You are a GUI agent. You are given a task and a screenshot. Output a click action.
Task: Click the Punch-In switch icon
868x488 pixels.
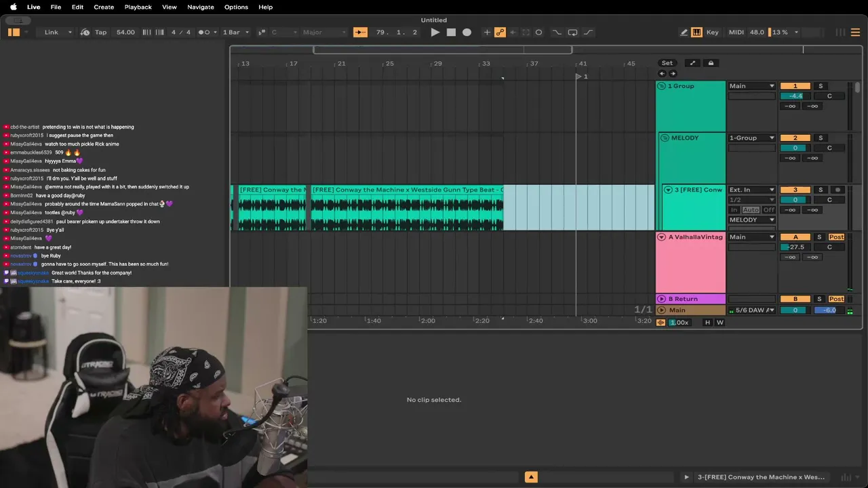[557, 32]
